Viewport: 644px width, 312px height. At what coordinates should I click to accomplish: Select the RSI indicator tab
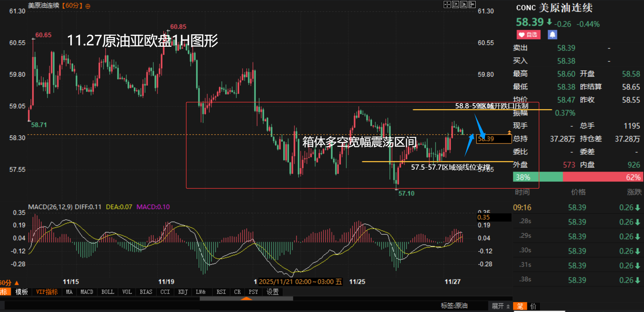point(221,292)
